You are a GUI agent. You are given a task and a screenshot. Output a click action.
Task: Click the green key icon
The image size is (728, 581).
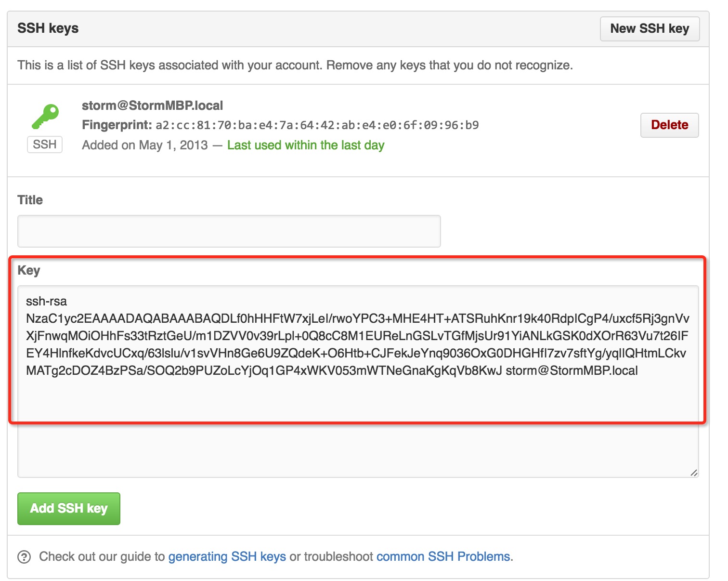tap(45, 117)
